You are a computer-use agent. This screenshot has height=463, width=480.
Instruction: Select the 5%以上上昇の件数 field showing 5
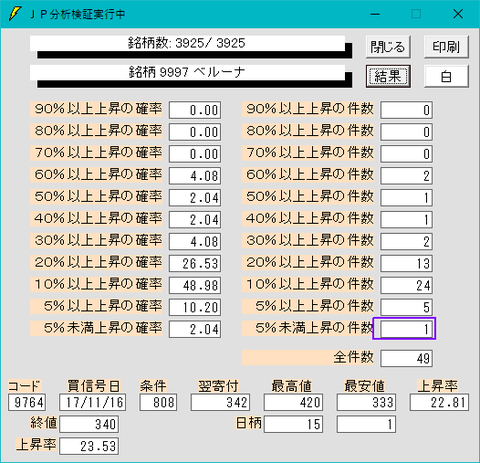407,307
